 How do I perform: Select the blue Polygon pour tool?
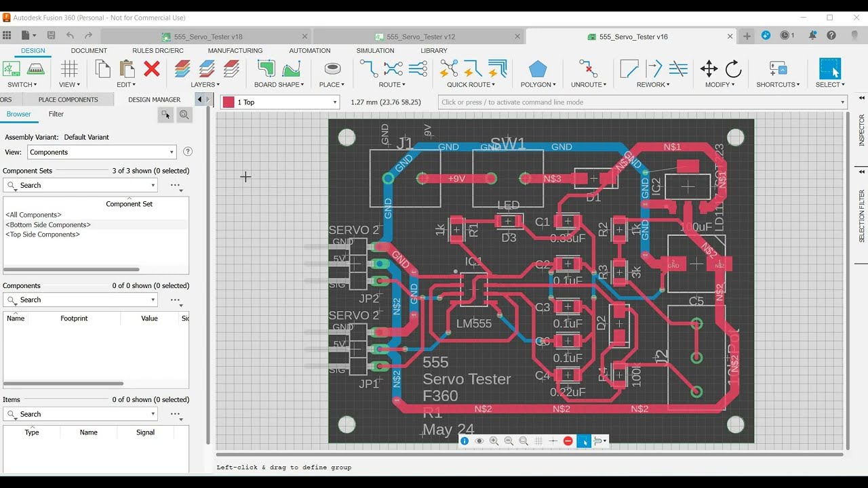click(538, 68)
